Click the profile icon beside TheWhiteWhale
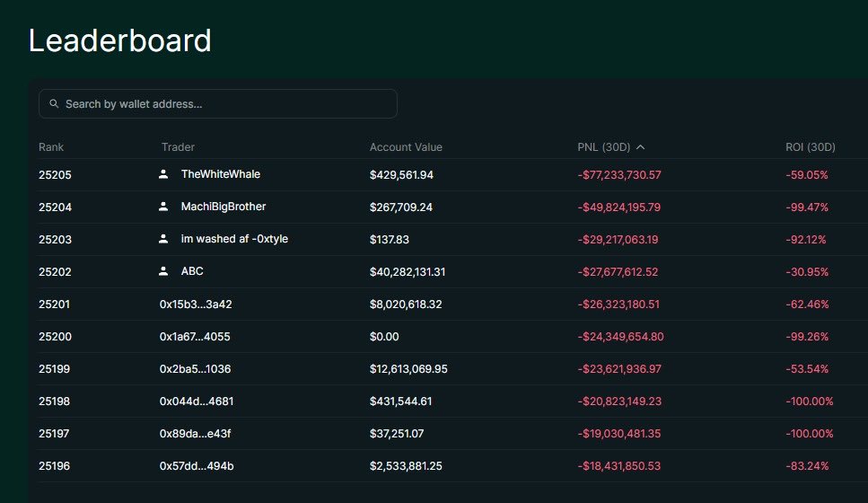868x503 pixels. coord(163,174)
